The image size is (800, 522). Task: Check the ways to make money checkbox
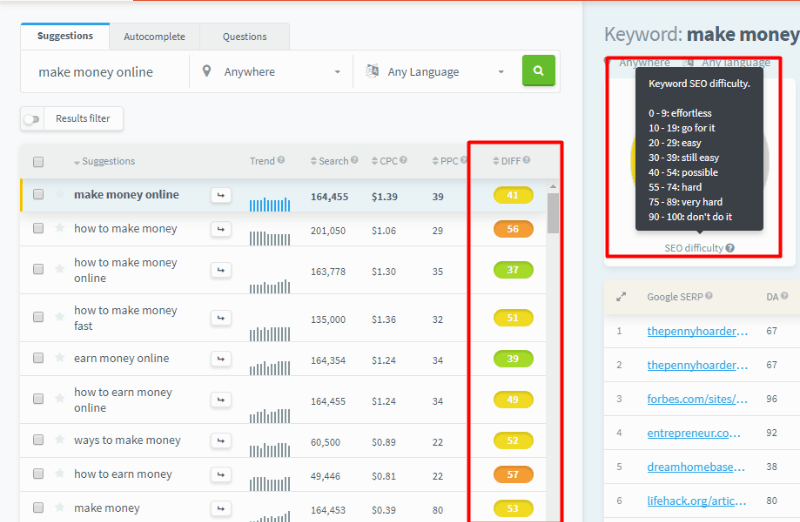pyautogui.click(x=38, y=439)
